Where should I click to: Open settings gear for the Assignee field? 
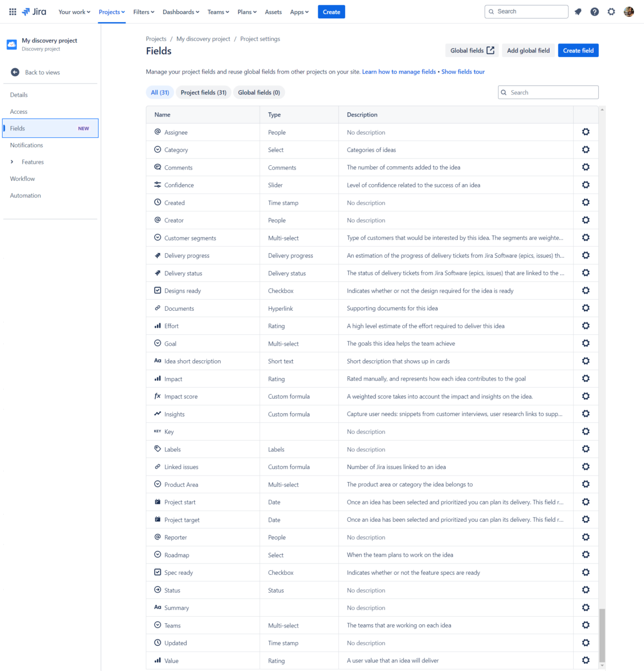[586, 132]
